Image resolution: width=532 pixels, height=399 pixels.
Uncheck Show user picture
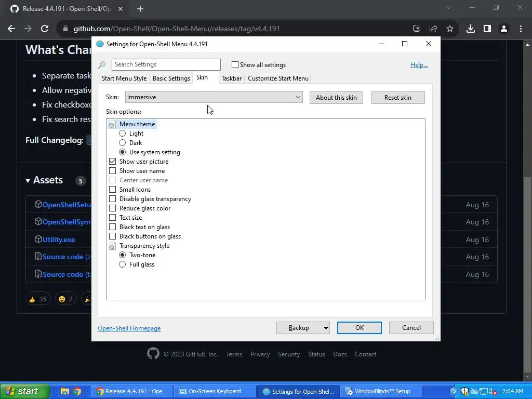click(x=112, y=161)
